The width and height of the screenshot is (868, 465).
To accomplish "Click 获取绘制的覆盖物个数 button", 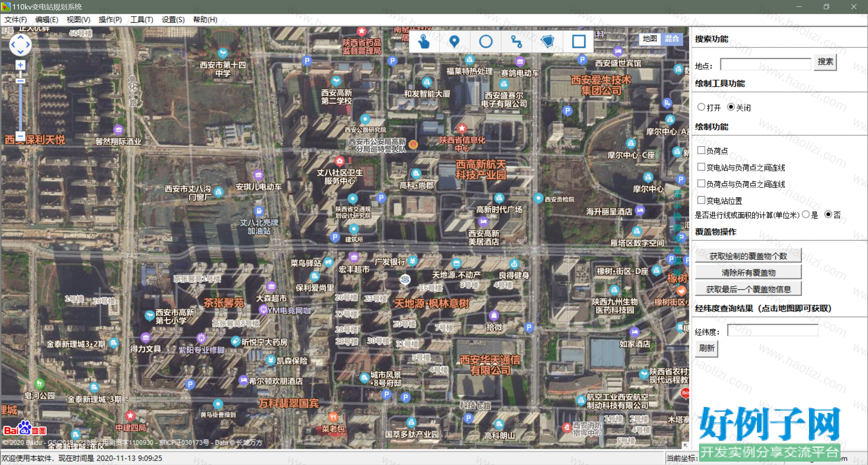I will (x=748, y=256).
